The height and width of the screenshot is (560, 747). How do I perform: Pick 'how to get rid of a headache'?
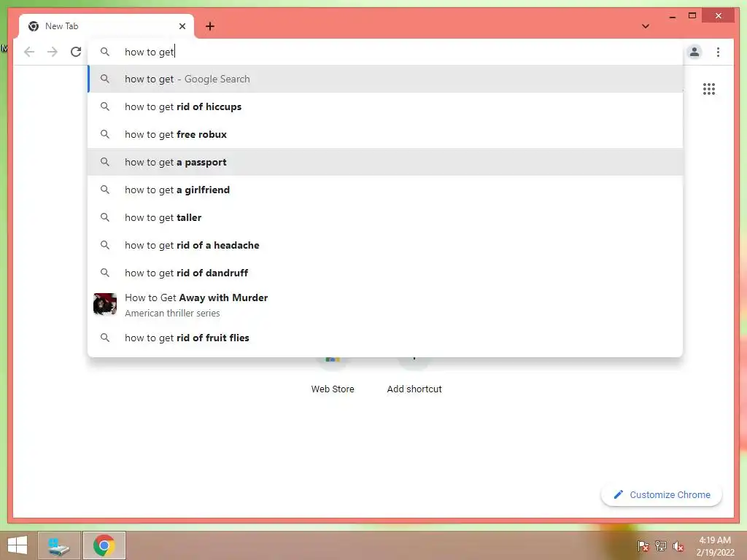385,245
